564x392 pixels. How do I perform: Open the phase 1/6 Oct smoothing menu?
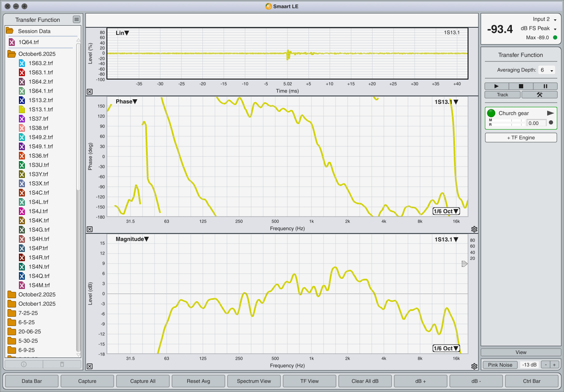pos(446,211)
